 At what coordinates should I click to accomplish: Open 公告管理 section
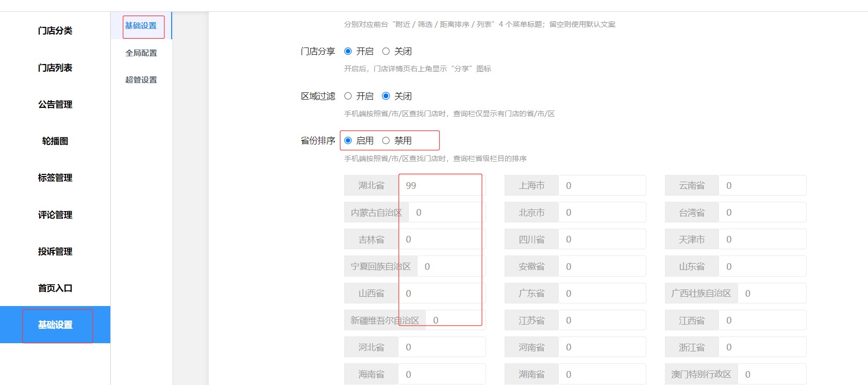55,104
